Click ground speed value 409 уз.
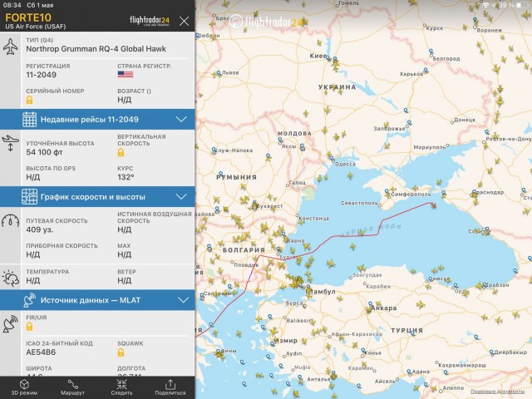The width and height of the screenshot is (532, 399). tap(40, 229)
